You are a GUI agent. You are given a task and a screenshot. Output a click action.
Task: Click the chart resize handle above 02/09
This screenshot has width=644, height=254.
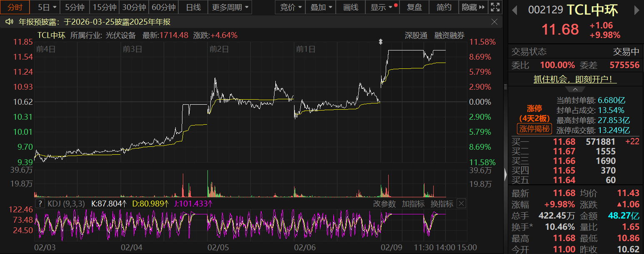pyautogui.click(x=380, y=41)
